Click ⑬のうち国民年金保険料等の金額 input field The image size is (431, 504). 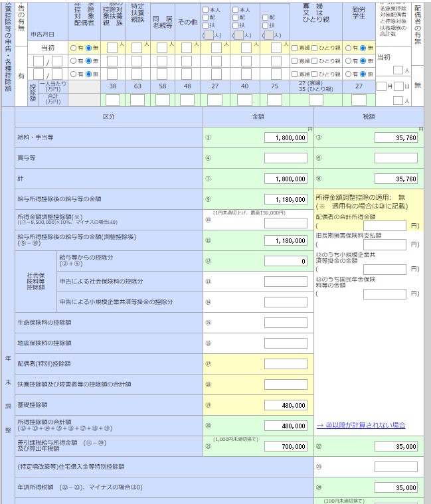[x=385, y=294]
